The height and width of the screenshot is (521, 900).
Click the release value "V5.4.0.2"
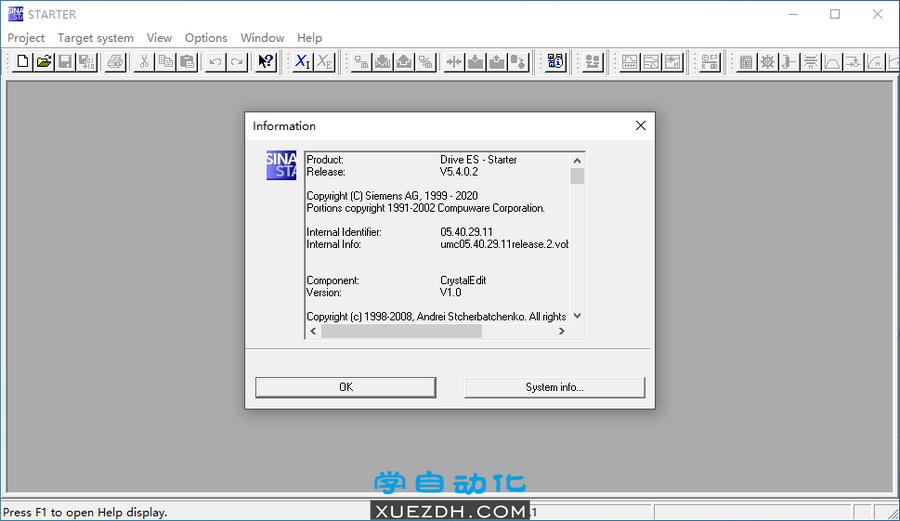[459, 172]
